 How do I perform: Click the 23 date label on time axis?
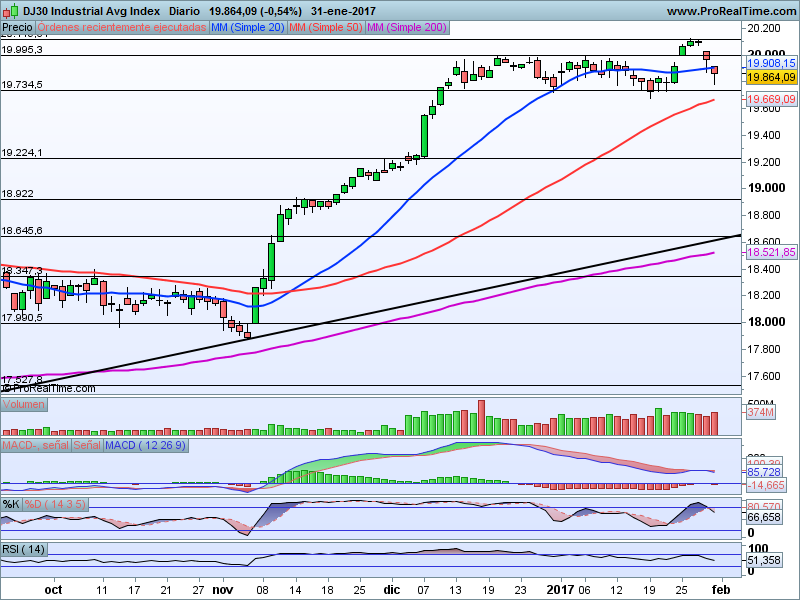521,590
